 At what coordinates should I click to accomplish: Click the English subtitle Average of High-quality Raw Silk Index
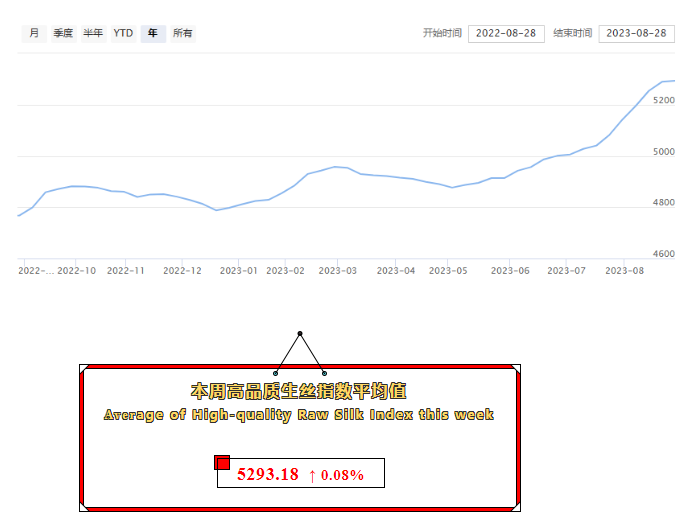point(299,414)
